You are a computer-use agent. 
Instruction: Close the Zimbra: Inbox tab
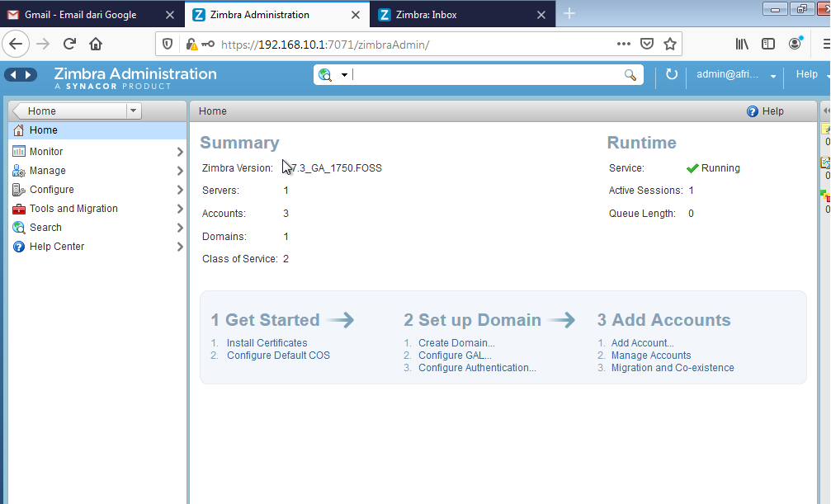point(541,15)
